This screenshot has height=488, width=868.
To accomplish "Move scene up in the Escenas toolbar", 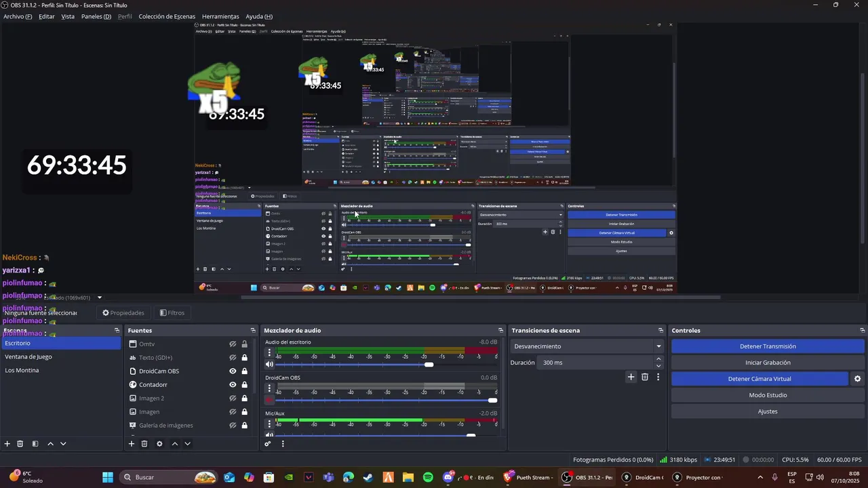I will pyautogui.click(x=50, y=444).
